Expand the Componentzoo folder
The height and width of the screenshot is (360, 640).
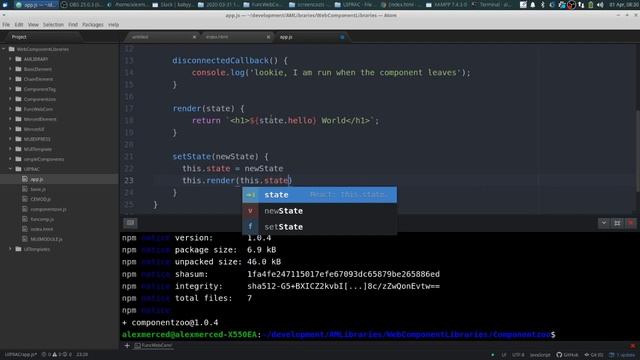tap(11, 99)
